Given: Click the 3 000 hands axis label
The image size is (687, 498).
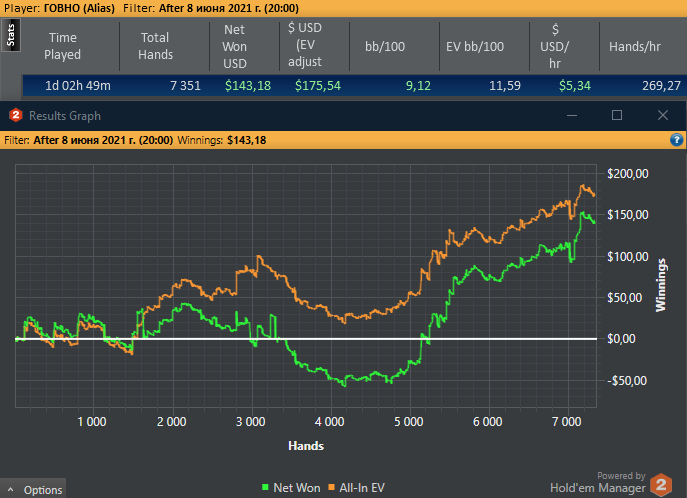Looking at the screenshot, I should coord(250,422).
